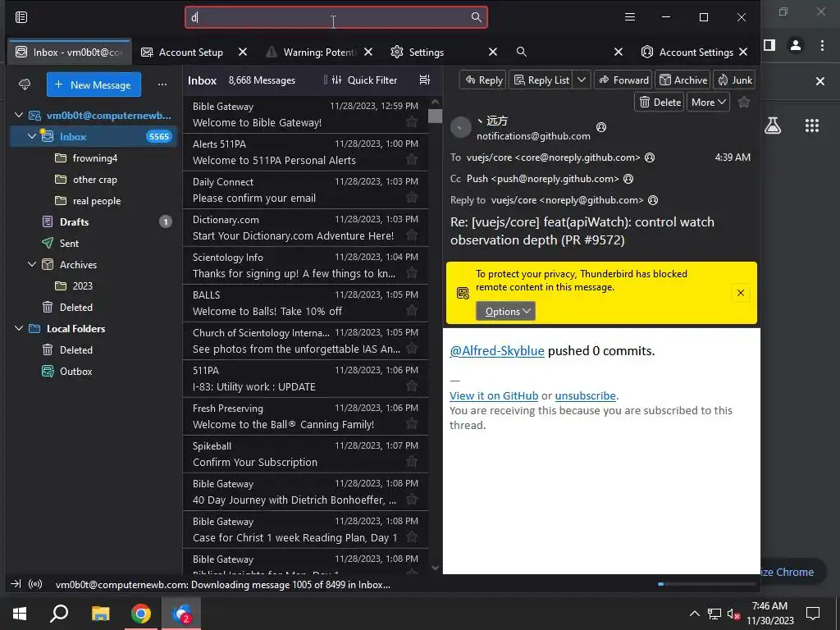
Task: Click View it on GitHub link
Action: coord(494,396)
